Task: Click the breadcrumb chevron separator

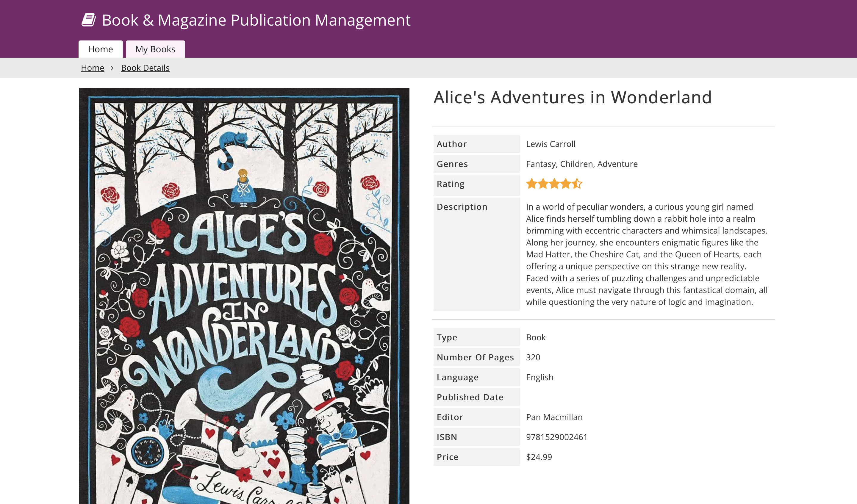Action: [112, 68]
